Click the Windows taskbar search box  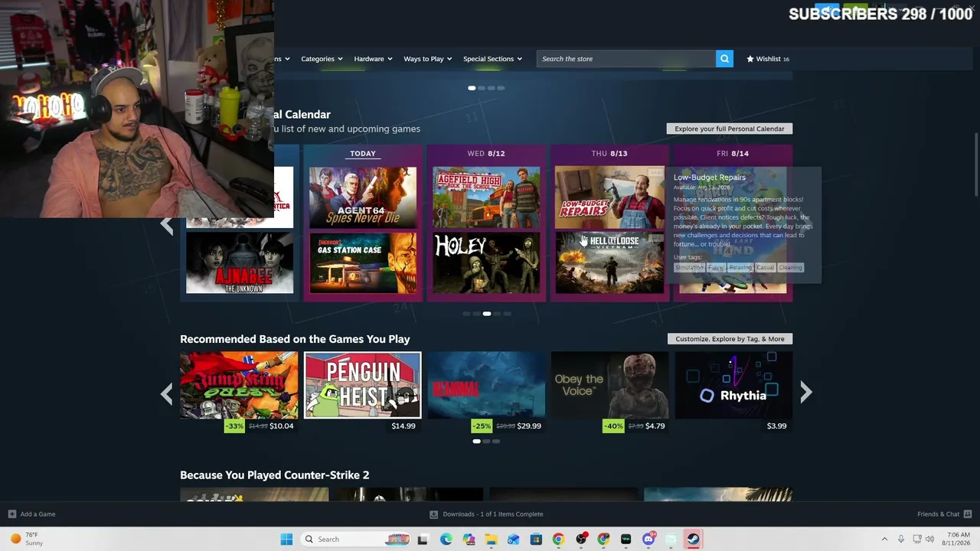tap(355, 540)
